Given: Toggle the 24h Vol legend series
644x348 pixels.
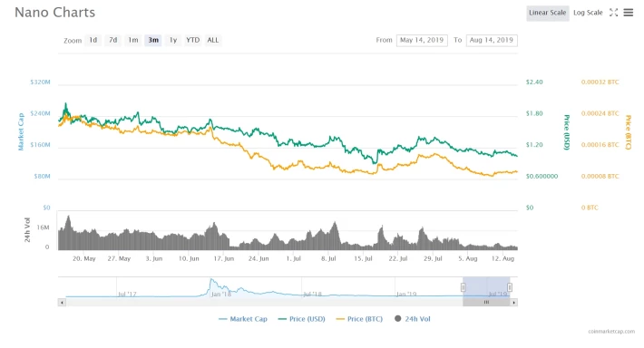Looking at the screenshot, I should pyautogui.click(x=413, y=319).
